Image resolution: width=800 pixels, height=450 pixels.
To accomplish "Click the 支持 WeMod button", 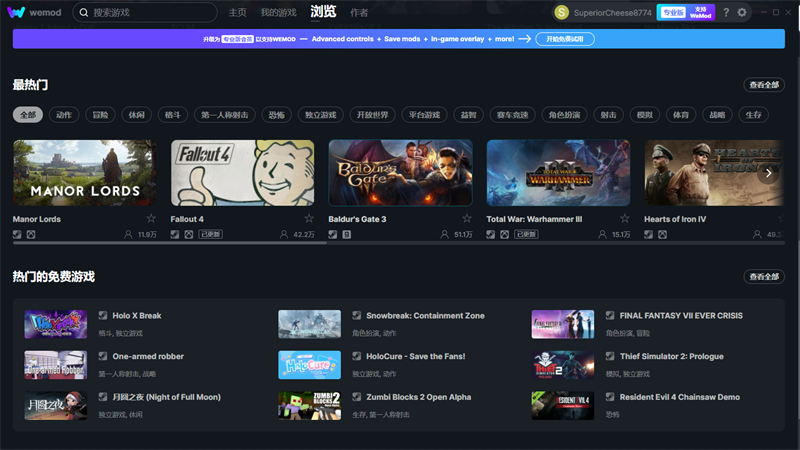I will tap(701, 12).
